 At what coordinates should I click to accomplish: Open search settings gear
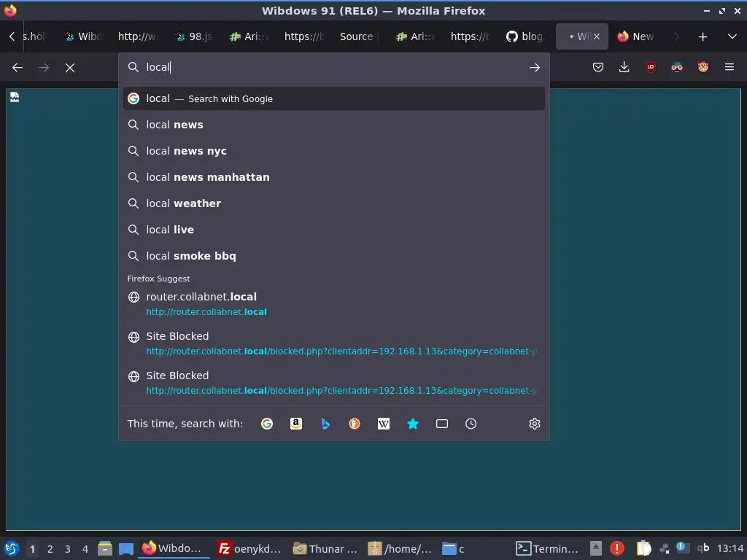point(535,424)
